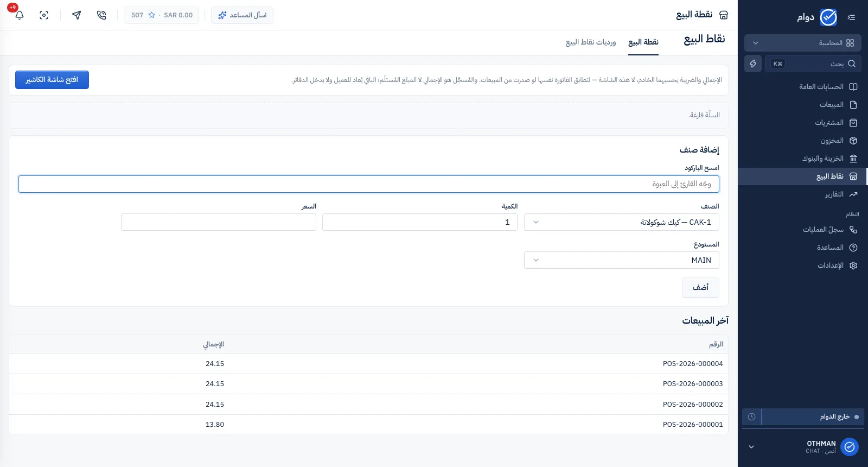The width and height of the screenshot is (868, 467).
Task: Click the scan focus icon
Action: pyautogui.click(x=44, y=15)
